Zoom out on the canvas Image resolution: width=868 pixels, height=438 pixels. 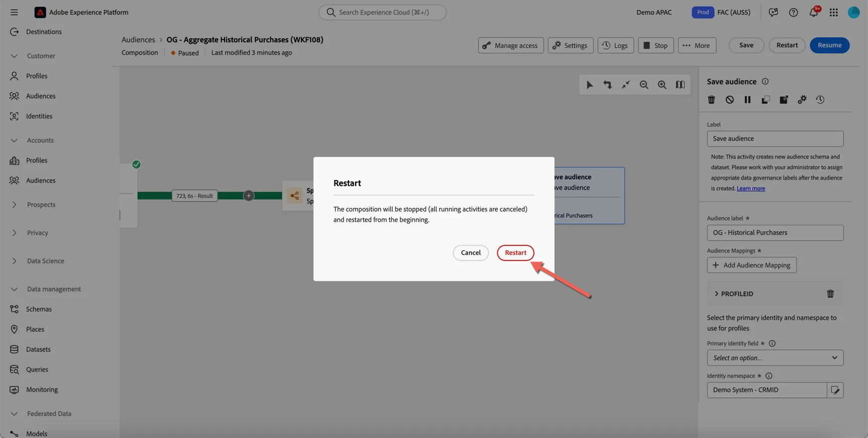tap(643, 85)
